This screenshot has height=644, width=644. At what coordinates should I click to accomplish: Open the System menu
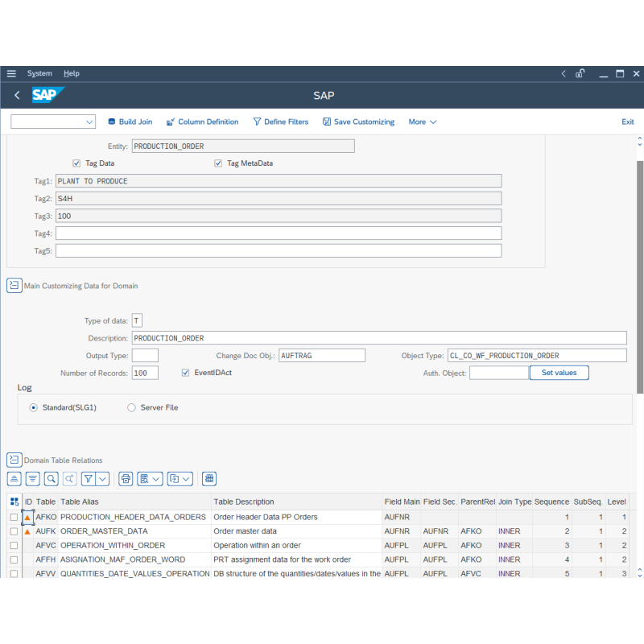point(39,73)
